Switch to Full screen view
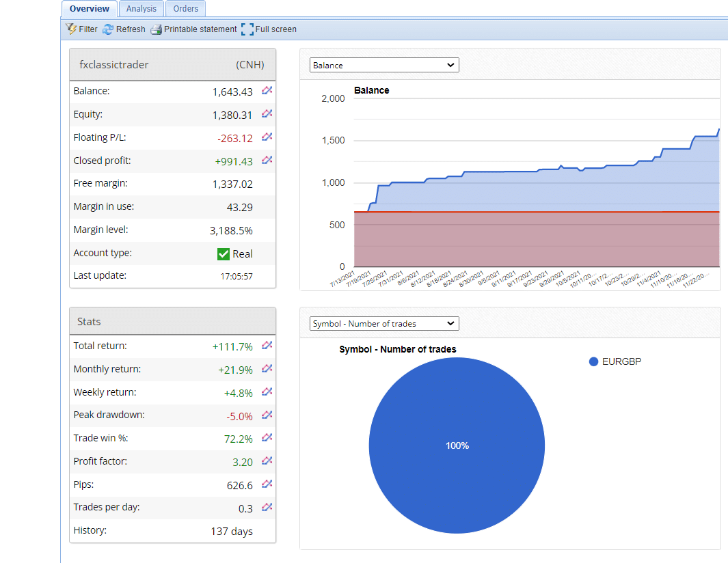This screenshot has width=728, height=563. (x=269, y=29)
